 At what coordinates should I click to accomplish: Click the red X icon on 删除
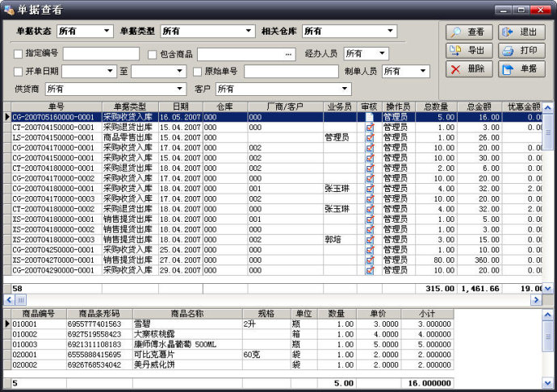click(x=455, y=69)
